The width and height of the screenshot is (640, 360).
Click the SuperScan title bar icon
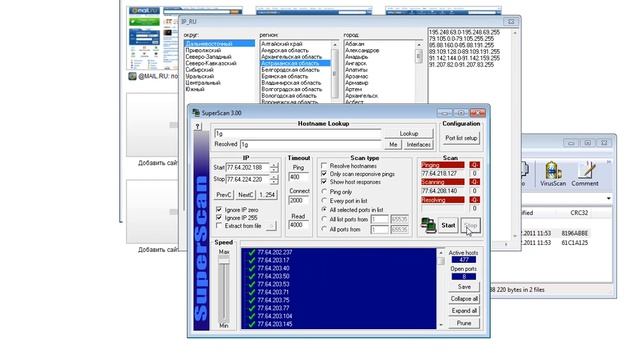click(196, 113)
